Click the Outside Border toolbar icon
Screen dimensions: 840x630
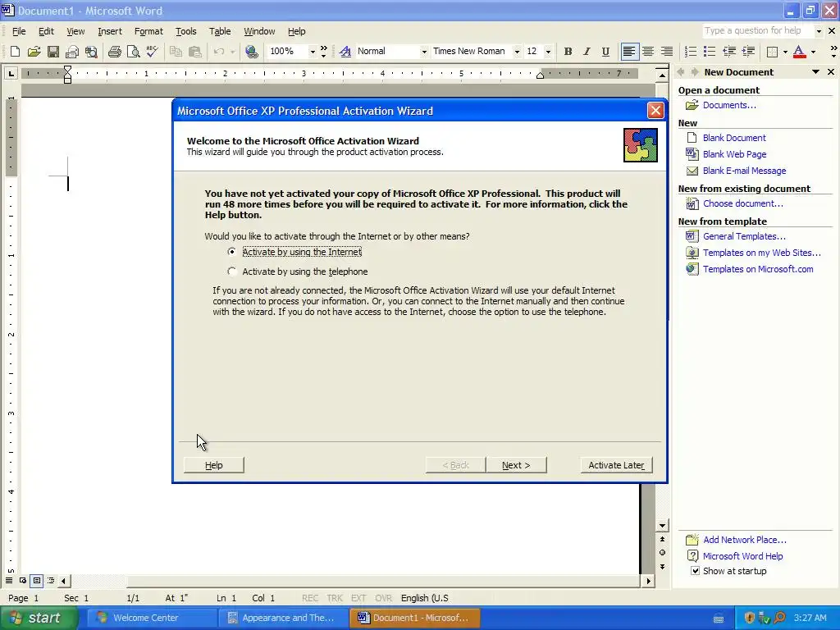(x=773, y=52)
